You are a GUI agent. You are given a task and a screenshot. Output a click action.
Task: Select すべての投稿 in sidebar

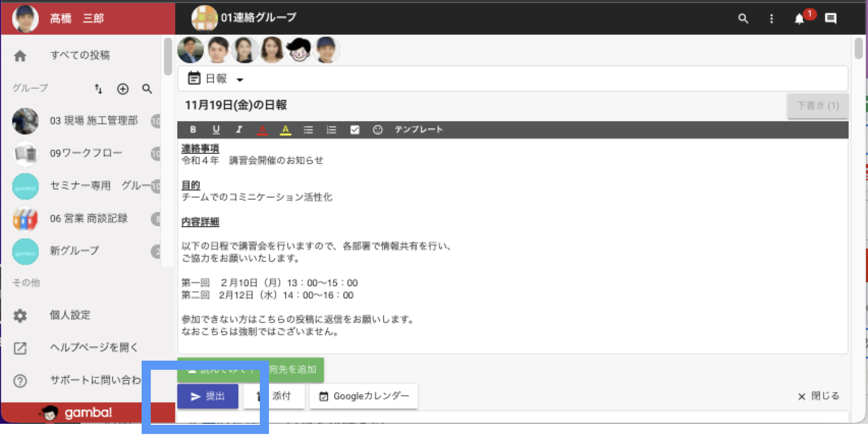tap(80, 55)
